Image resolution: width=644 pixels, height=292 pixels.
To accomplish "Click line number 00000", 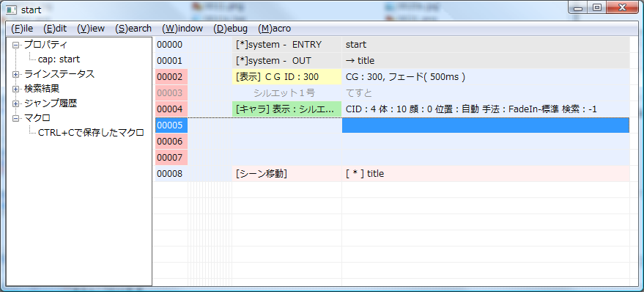I will 171,45.
